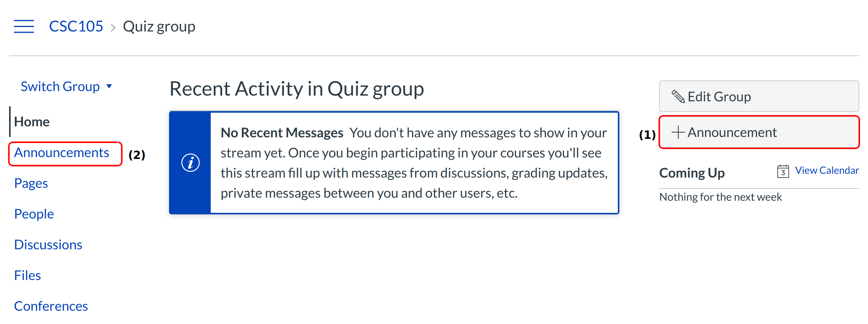Open the hamburger navigation menu

coord(24,27)
